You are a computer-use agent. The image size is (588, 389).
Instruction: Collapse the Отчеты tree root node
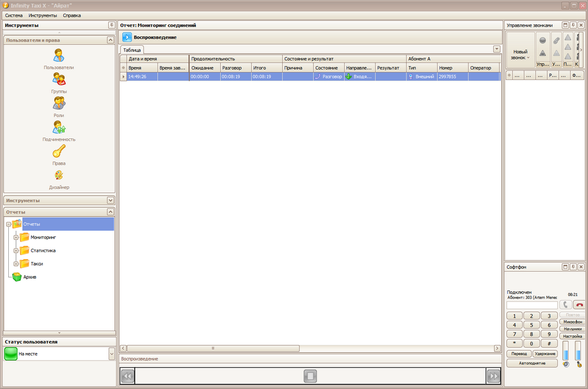8,224
